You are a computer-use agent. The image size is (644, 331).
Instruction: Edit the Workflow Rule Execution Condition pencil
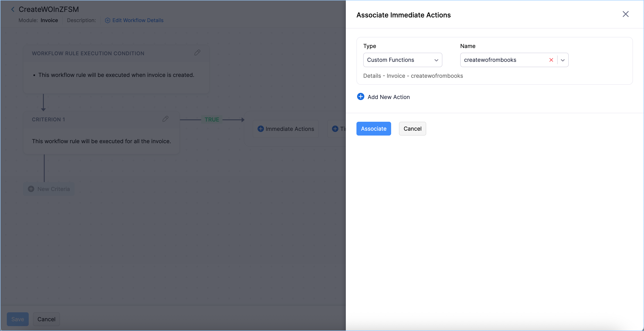(x=197, y=53)
